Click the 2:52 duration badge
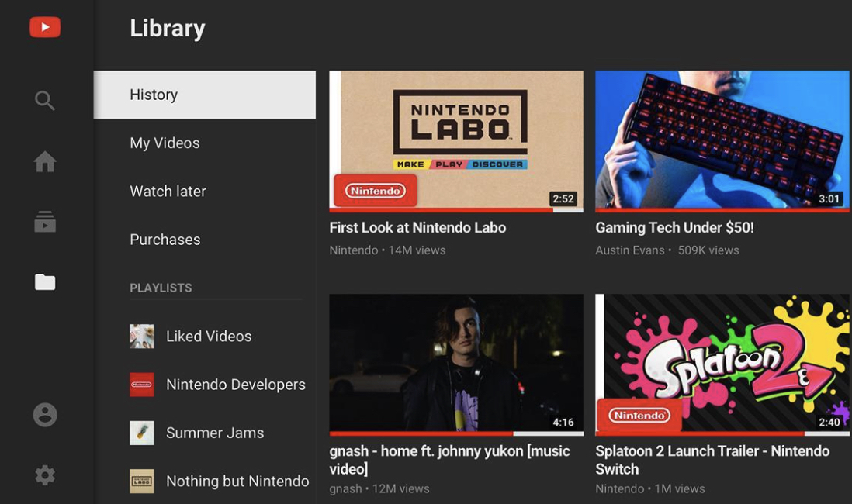The height and width of the screenshot is (504, 852). click(x=563, y=198)
